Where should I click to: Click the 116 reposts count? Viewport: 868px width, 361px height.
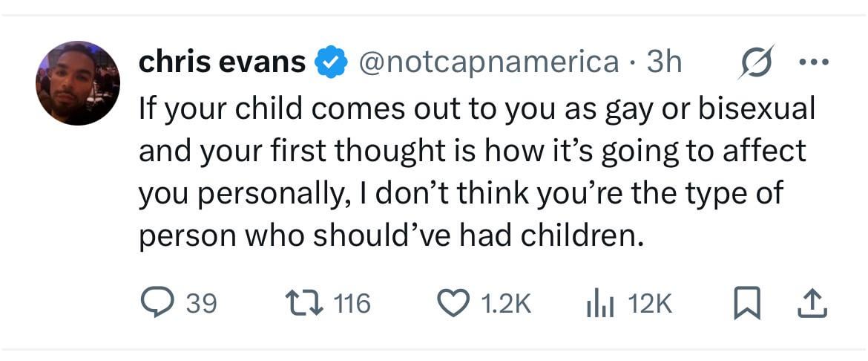[352, 303]
